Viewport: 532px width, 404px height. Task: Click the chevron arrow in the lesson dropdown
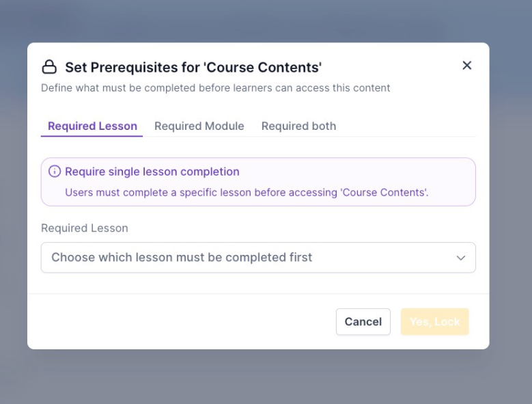point(461,258)
